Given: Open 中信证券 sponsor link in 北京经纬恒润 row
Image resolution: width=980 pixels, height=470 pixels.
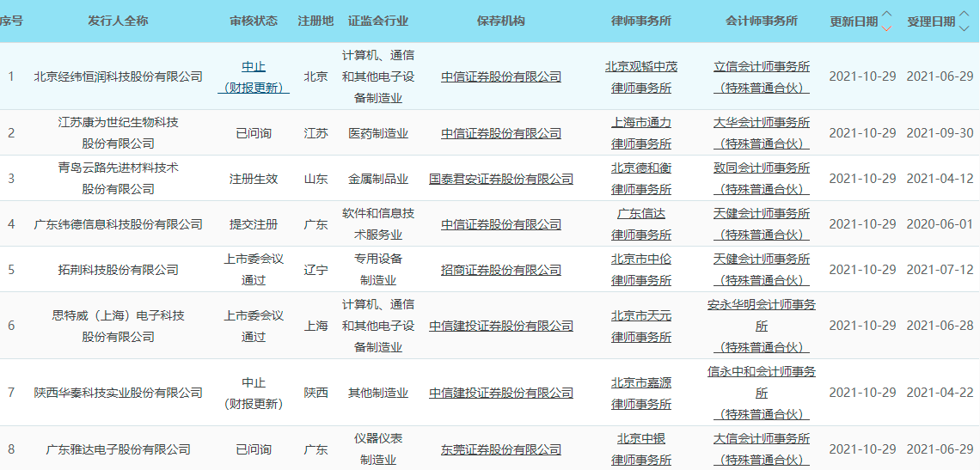Looking at the screenshot, I should [x=500, y=76].
